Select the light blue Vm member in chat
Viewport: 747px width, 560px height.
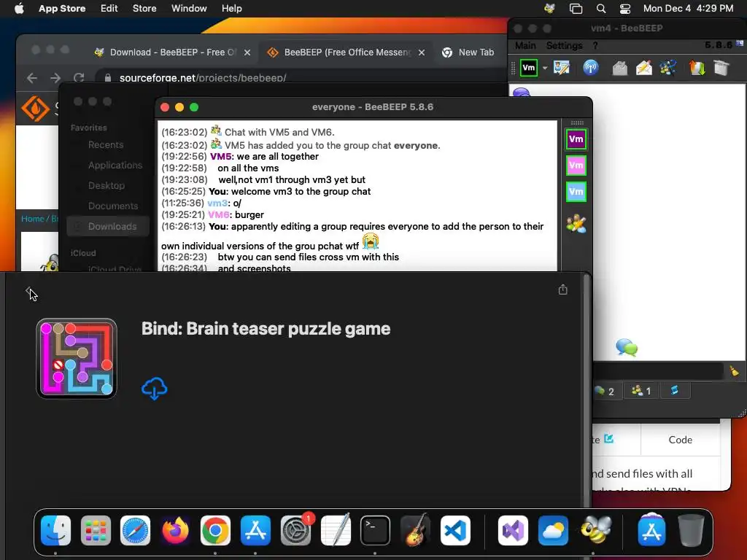pyautogui.click(x=576, y=192)
